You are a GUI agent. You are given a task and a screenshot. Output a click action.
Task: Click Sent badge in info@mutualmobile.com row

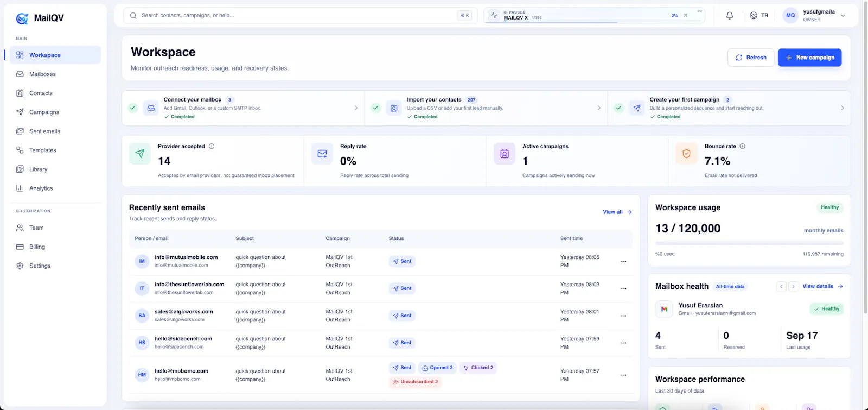click(x=402, y=261)
